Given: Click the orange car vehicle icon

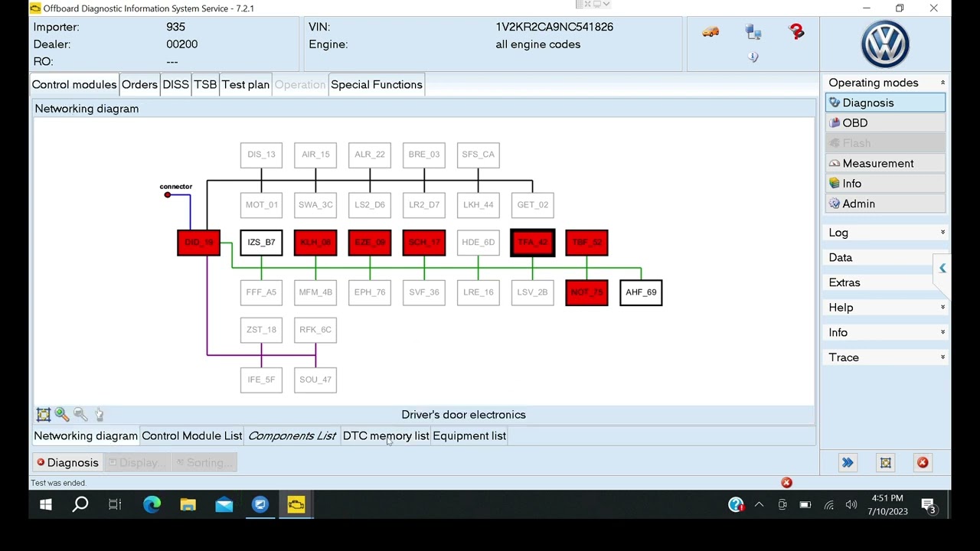Looking at the screenshot, I should tap(710, 31).
